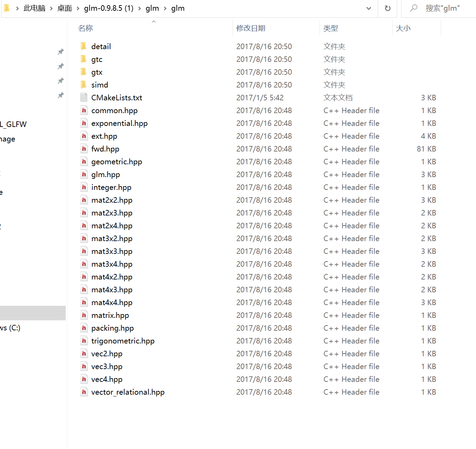The image size is (476, 449).
Task: Select the mat4x2.hpp file name
Action: [x=112, y=277]
